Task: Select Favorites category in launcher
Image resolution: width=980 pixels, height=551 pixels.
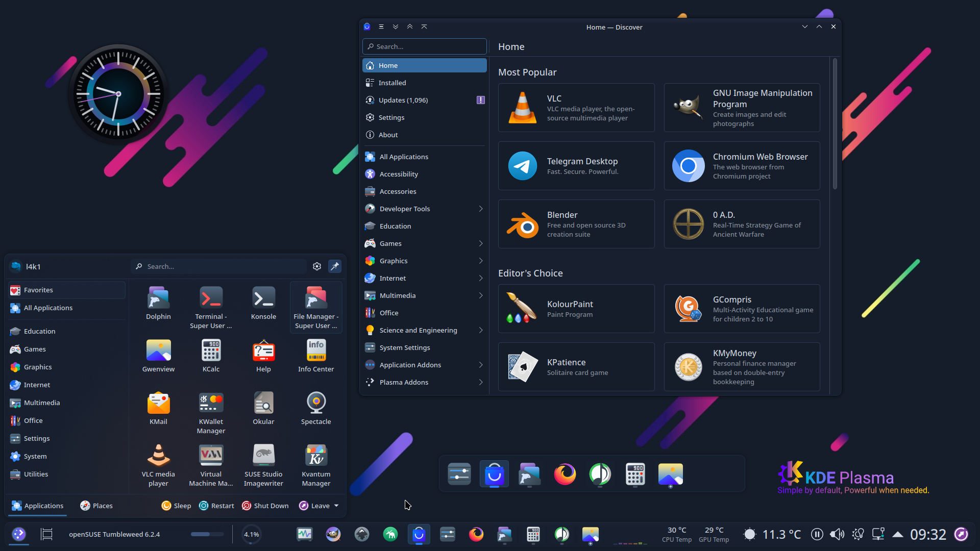Action: (67, 290)
